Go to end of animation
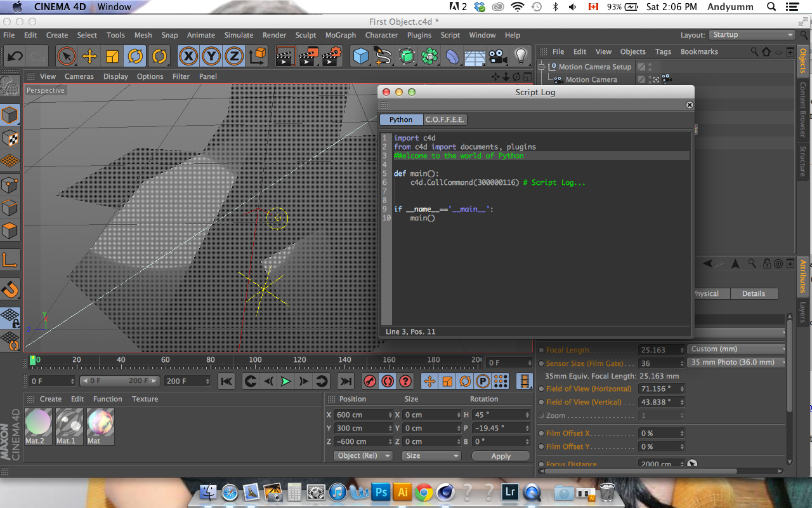The width and height of the screenshot is (812, 508). click(345, 381)
